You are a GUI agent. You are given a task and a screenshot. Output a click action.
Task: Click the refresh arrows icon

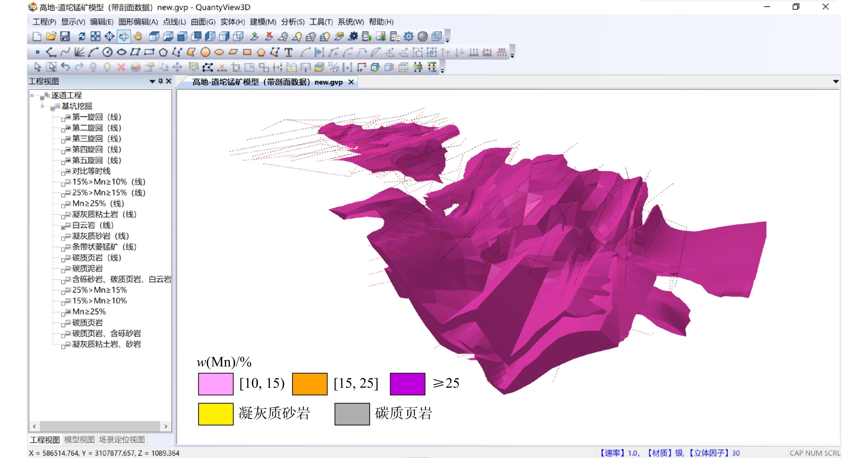pyautogui.click(x=82, y=36)
